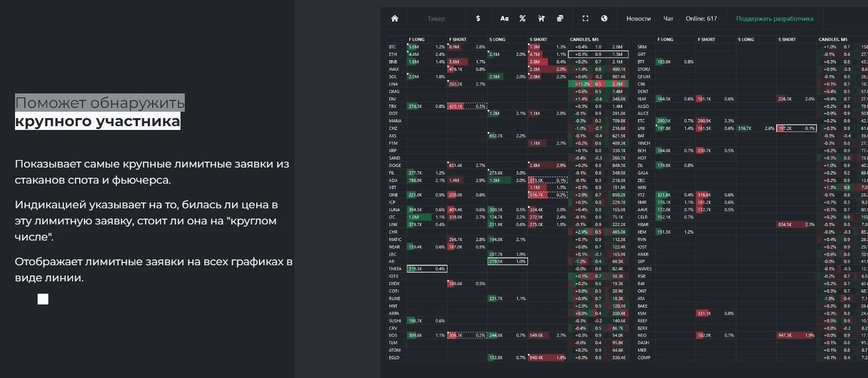Click the 8.9M order in the BTC row
Screen dimensions: 868x378
(x=467, y=47)
